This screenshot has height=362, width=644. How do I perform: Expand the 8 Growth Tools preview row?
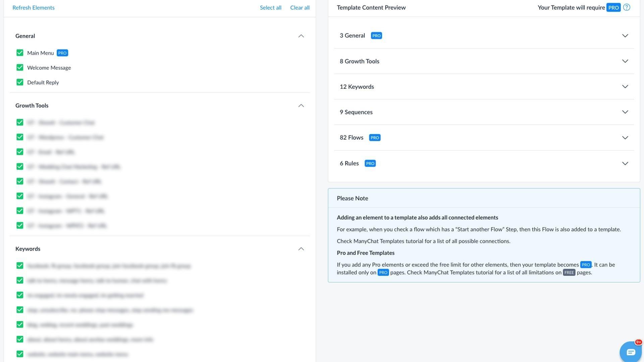click(625, 61)
